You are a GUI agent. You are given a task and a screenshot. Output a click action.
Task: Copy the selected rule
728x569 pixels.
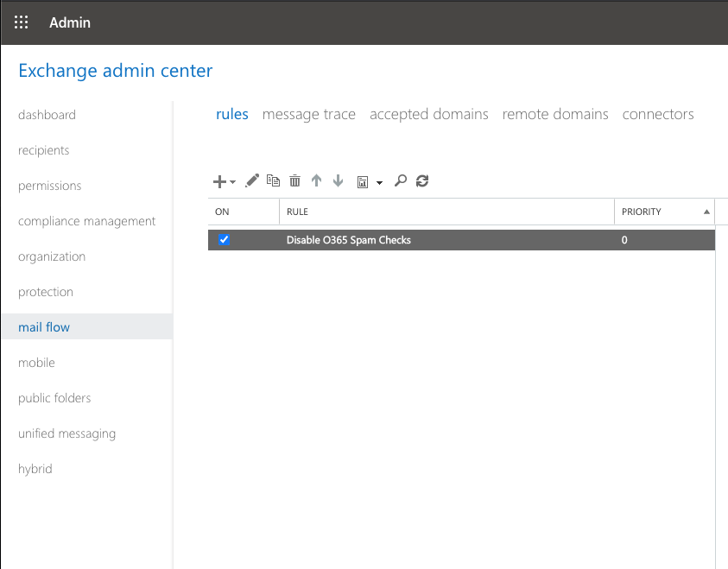[273, 180]
